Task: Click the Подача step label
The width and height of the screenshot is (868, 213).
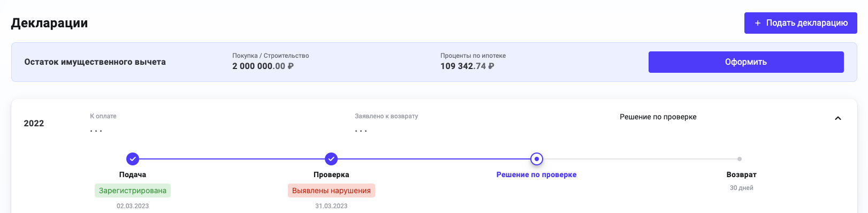Action: (133, 174)
